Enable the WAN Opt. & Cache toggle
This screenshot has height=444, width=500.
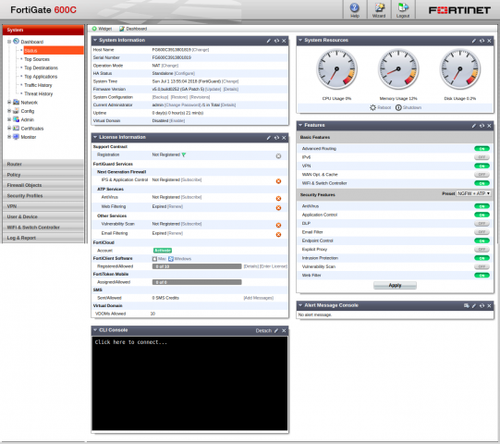click(x=482, y=175)
